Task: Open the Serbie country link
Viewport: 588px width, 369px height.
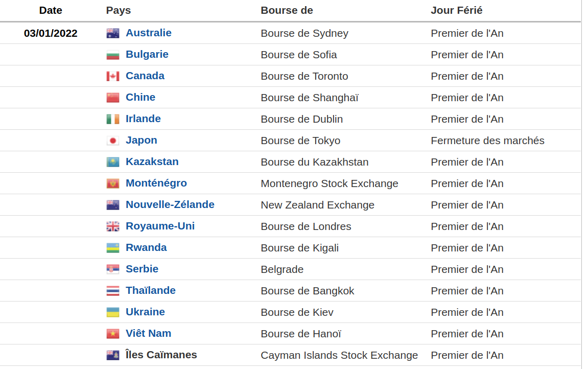Action: tap(142, 269)
